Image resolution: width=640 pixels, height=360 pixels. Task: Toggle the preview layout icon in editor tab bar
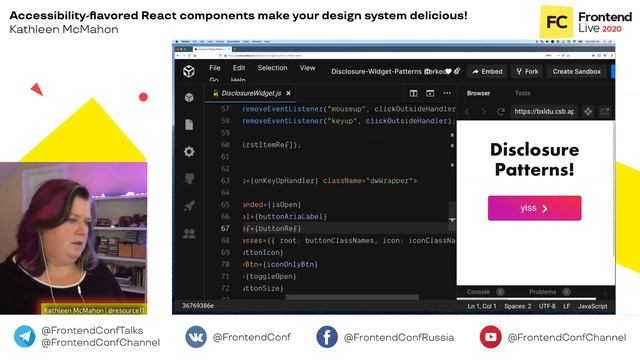click(430, 93)
